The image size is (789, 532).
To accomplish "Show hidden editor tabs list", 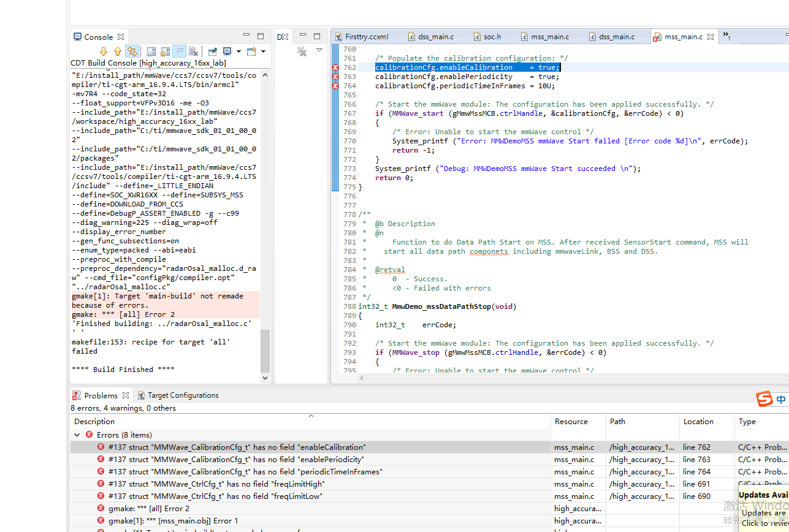I will (x=726, y=36).
